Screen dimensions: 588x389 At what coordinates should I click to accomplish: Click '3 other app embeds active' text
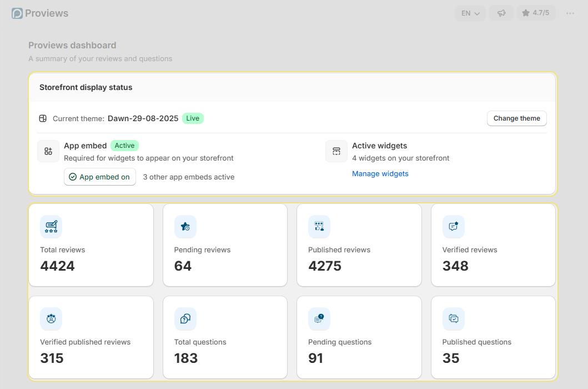[x=189, y=177]
